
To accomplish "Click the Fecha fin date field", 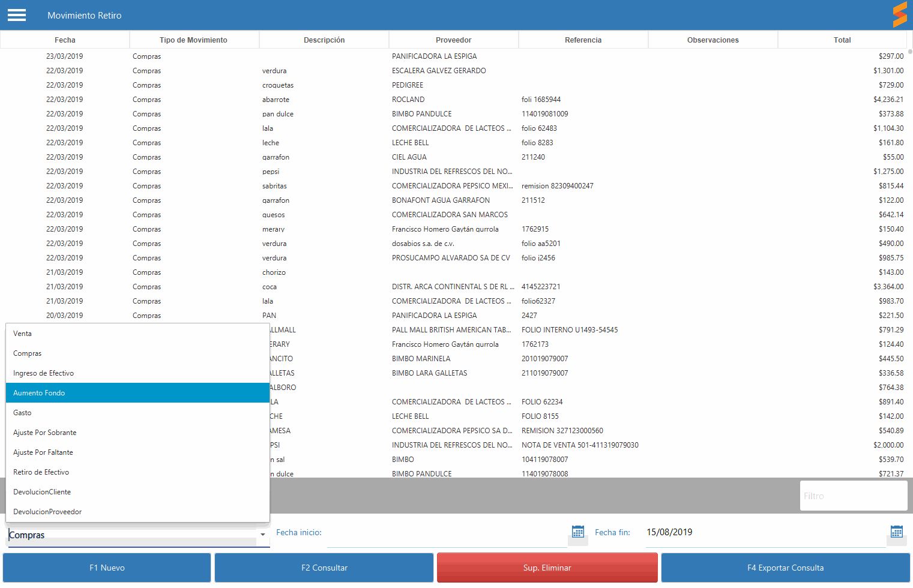I will click(x=762, y=532).
